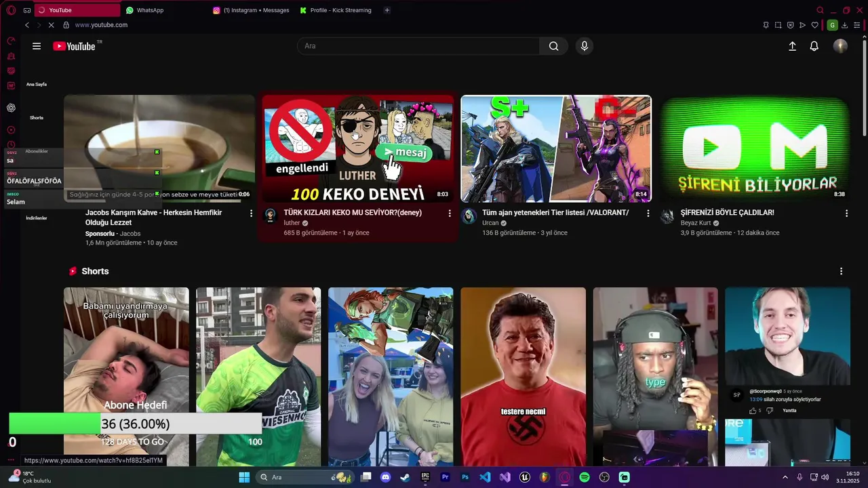Open TÜRK KIZLARI KEKO MU SEVİYOR video title
The height and width of the screenshot is (488, 868).
click(x=353, y=213)
